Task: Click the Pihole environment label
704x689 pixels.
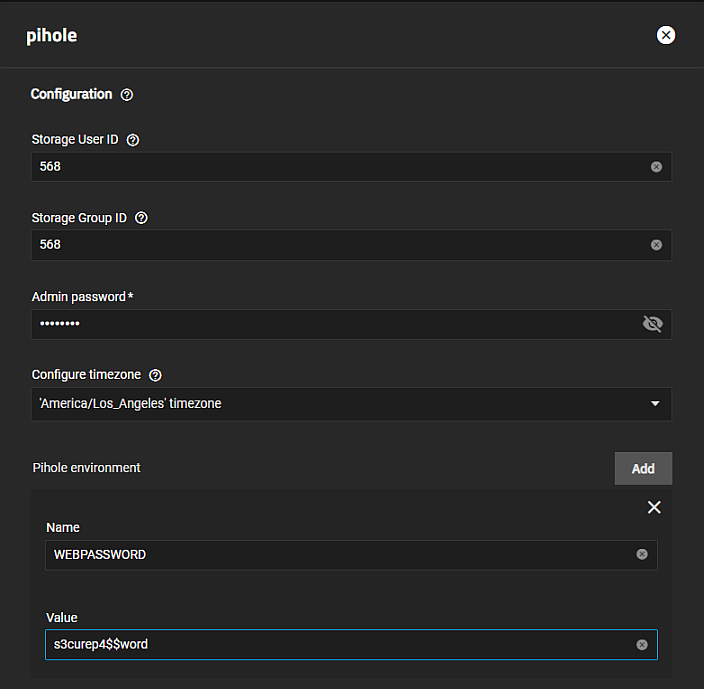Action: tap(86, 468)
